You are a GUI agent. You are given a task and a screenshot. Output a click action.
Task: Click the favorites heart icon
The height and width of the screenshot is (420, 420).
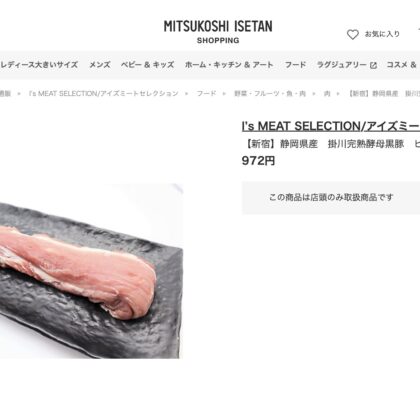coord(353,34)
